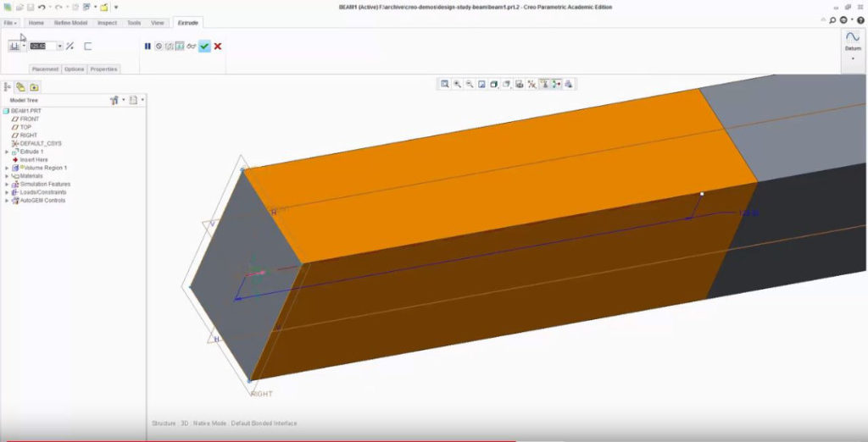Image resolution: width=868 pixels, height=442 pixels.
Task: Click the Refit view icon in graphics toolbar
Action: 444,84
